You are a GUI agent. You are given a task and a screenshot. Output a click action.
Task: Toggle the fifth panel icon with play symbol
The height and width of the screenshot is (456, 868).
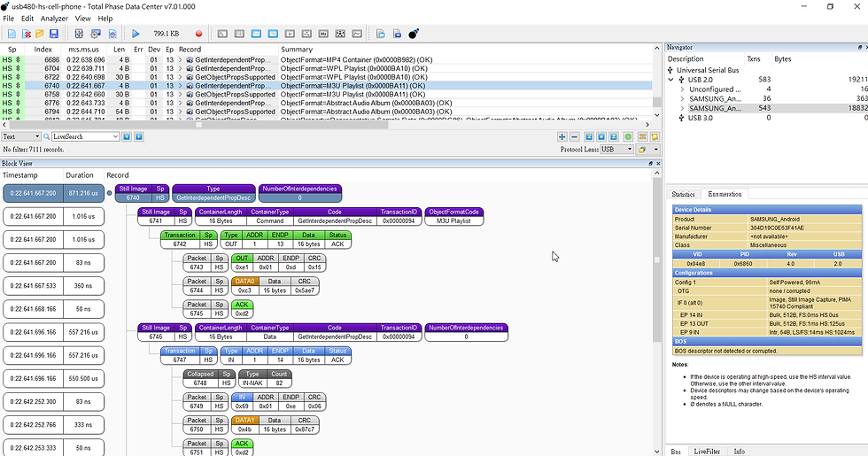[290, 34]
